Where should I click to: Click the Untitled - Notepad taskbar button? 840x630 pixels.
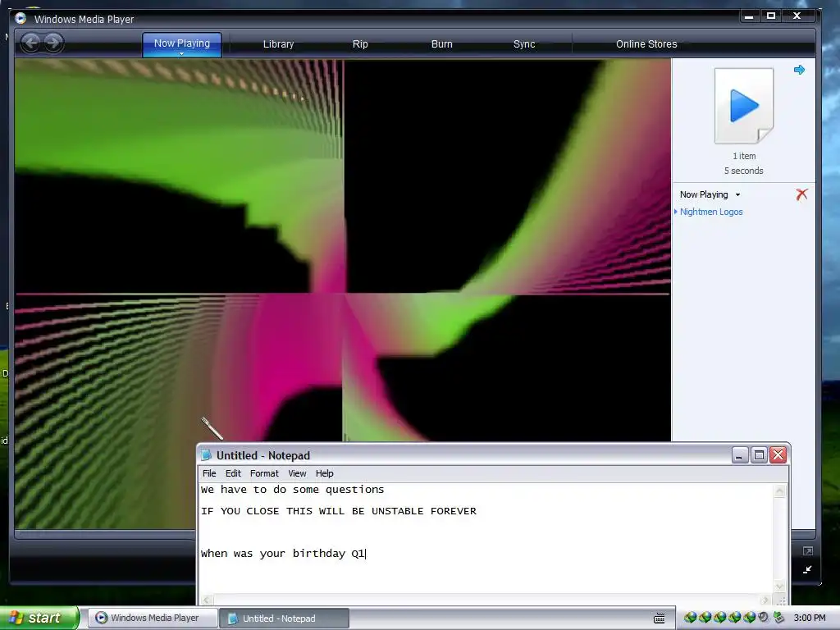coord(285,619)
